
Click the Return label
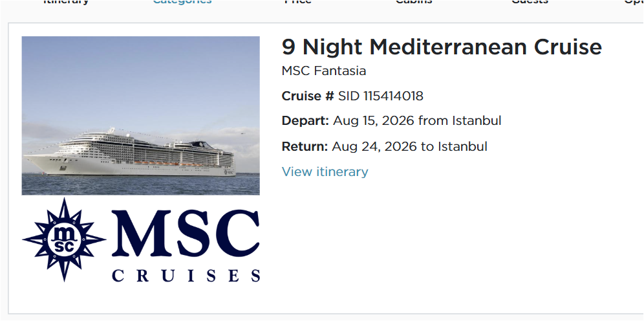pos(305,146)
